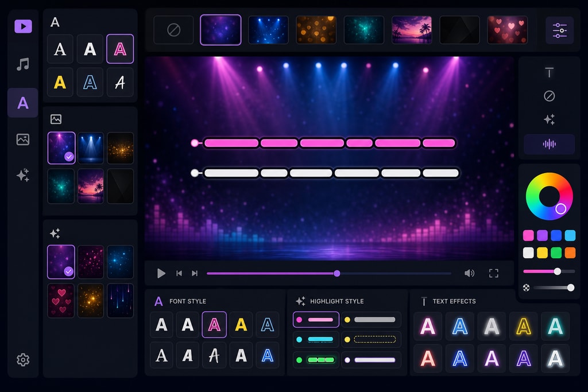Select the orange bokeh thumbnail in top strip
Viewport: 588px width, 392px height.
[x=316, y=30]
